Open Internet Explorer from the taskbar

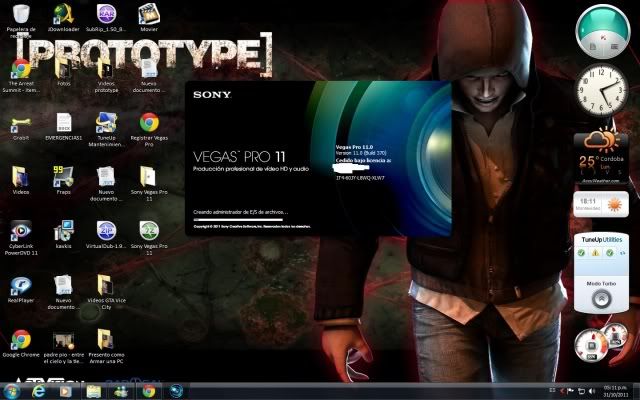pyautogui.click(x=40, y=391)
